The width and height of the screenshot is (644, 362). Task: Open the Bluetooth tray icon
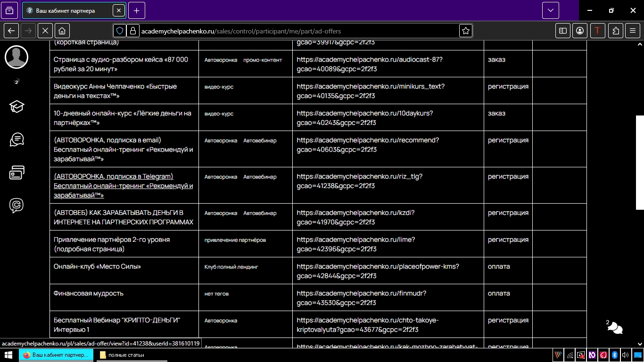click(x=615, y=355)
